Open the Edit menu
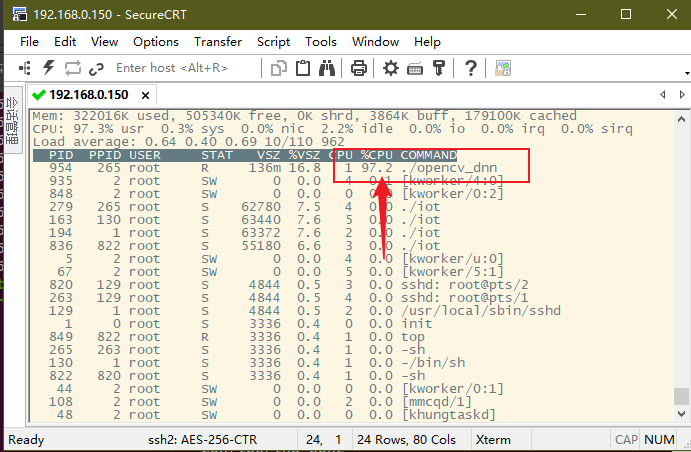Image resolution: width=691 pixels, height=452 pixels. [65, 42]
